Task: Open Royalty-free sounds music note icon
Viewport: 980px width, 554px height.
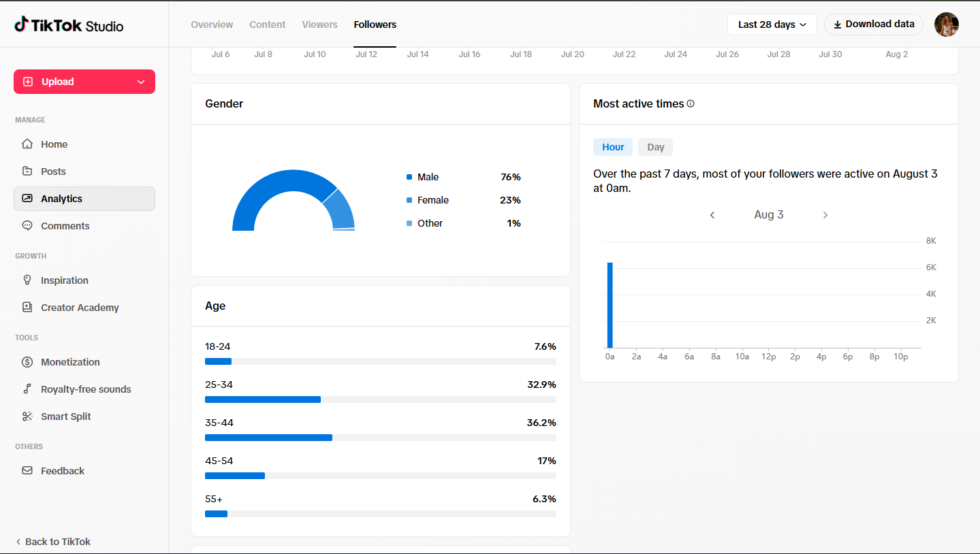Action: point(27,389)
